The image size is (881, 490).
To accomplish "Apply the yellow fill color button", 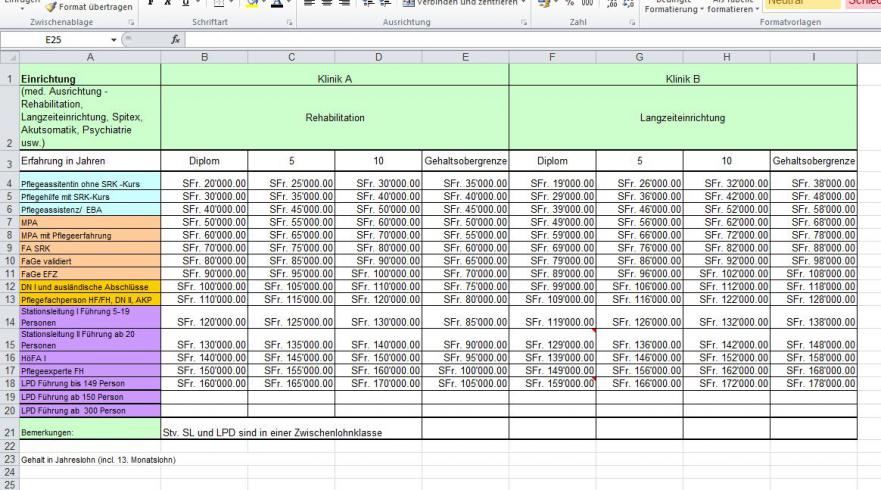I will click(x=252, y=3).
